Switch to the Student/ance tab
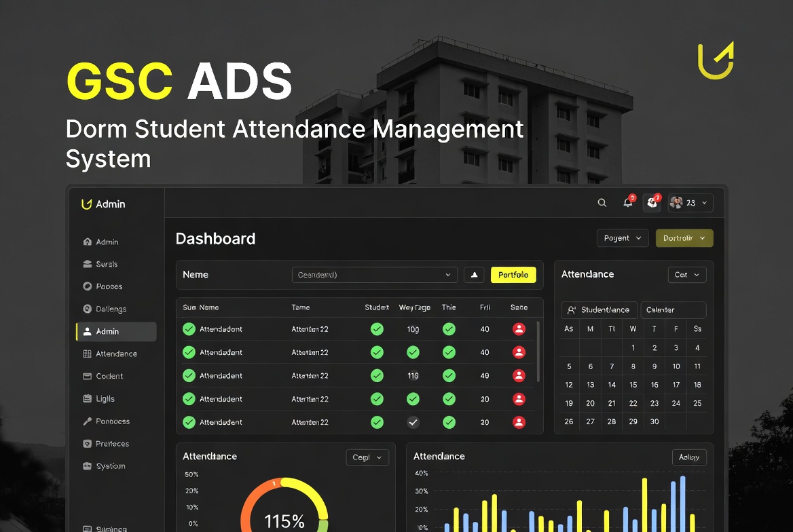Viewport: 793px width, 532px height. click(600, 310)
